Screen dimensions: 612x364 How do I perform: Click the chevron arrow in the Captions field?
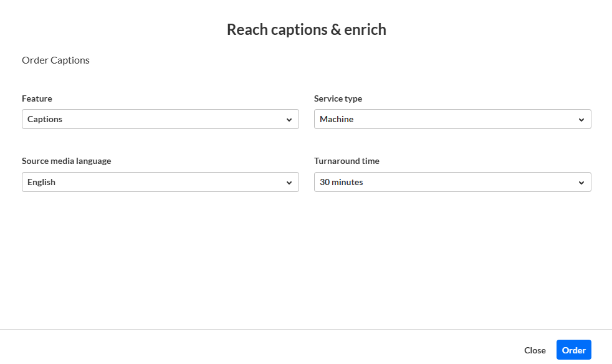pos(289,120)
